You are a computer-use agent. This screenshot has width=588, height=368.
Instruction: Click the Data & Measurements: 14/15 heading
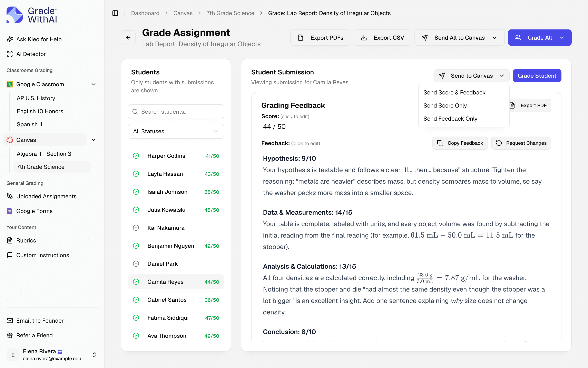coord(307,212)
